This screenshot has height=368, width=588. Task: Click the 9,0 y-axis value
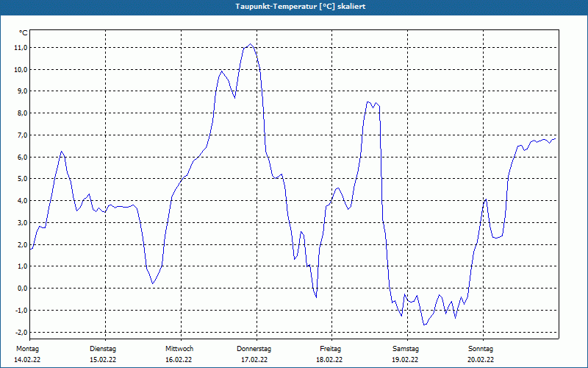pos(22,91)
